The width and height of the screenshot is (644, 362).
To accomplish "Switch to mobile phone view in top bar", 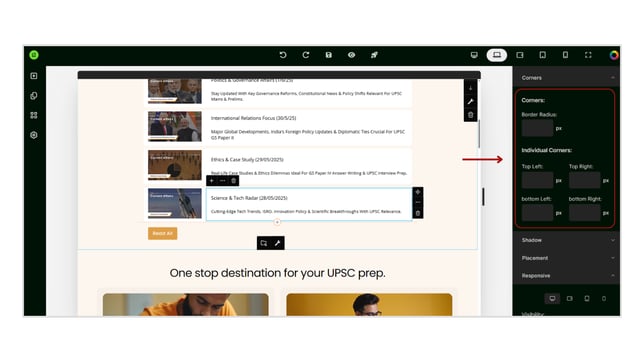I will click(x=566, y=55).
